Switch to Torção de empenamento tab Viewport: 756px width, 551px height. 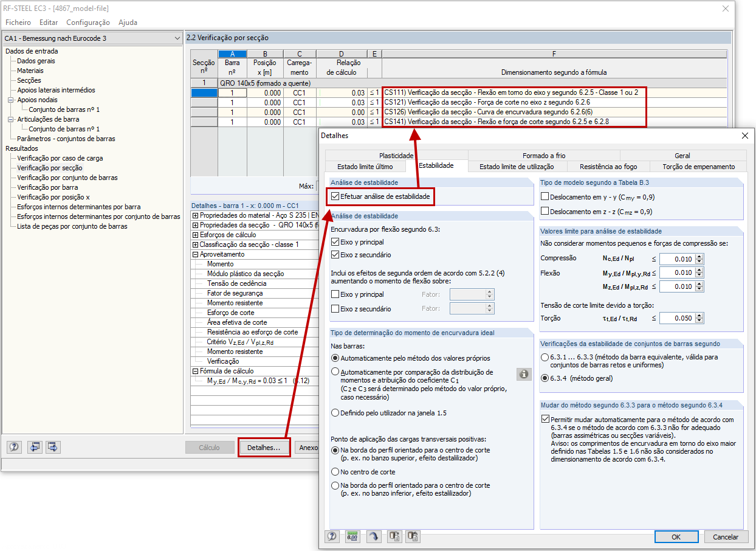point(698,166)
